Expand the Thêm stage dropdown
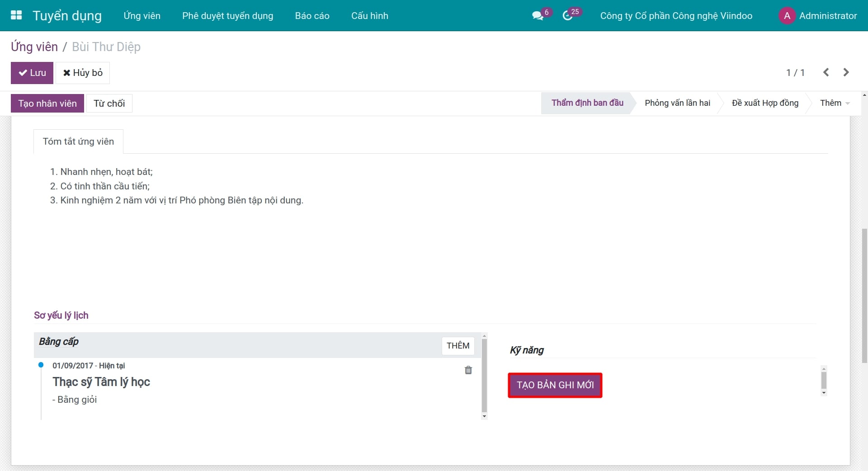This screenshot has width=868, height=471. click(x=835, y=103)
